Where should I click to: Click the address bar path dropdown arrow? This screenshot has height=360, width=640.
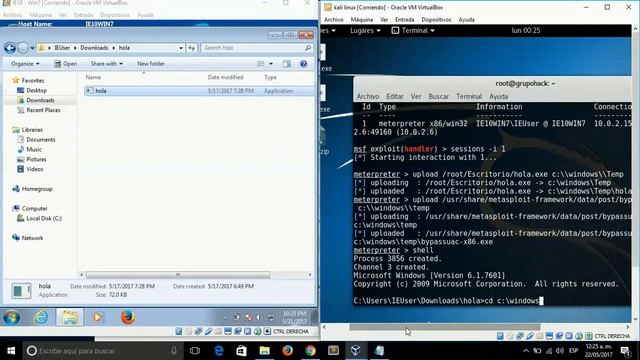tap(181, 48)
